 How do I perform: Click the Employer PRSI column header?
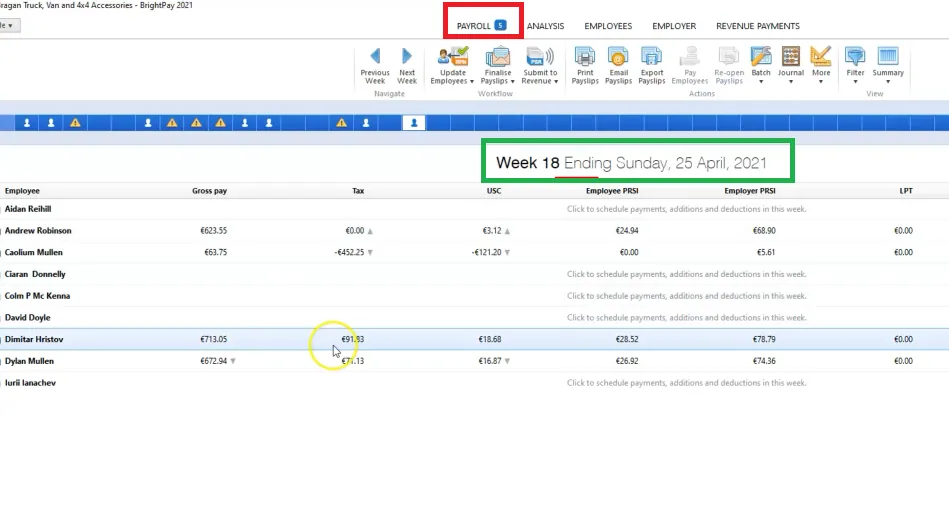coord(750,191)
